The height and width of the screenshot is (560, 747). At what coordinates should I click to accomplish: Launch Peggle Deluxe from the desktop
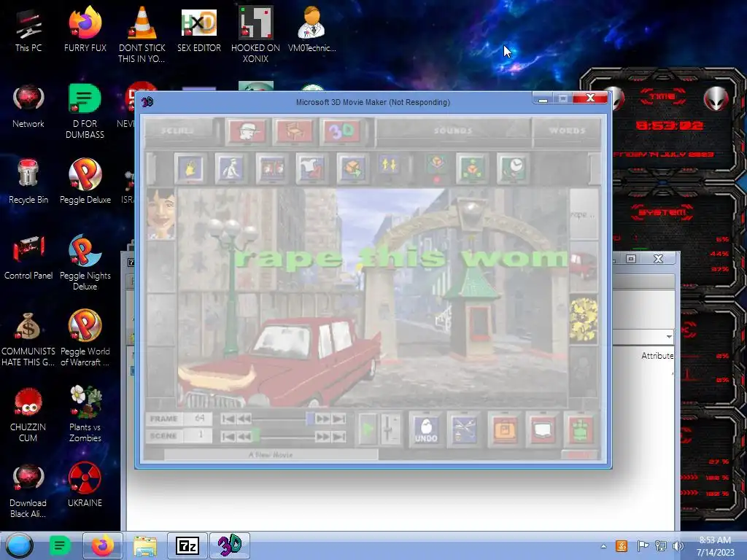[x=85, y=182]
